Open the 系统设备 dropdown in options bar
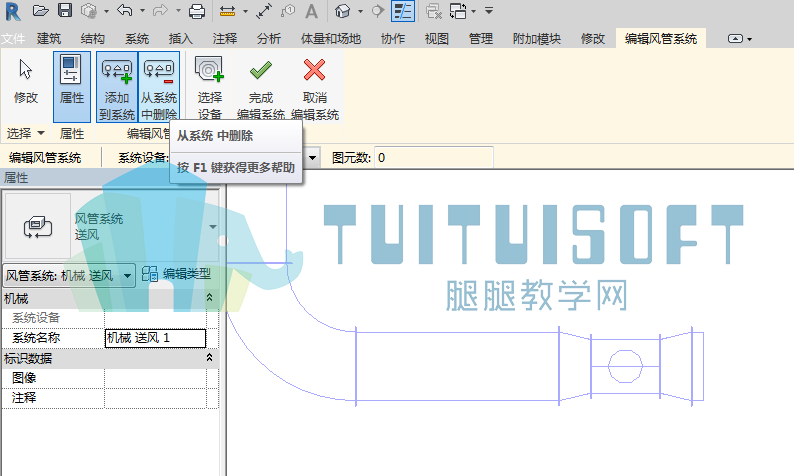794x476 pixels. coord(312,157)
